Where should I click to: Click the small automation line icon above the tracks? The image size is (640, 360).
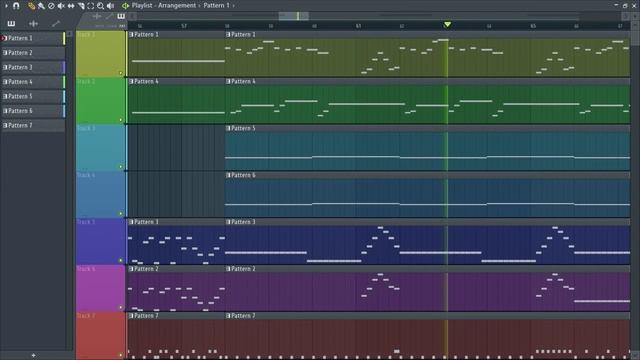(x=109, y=16)
